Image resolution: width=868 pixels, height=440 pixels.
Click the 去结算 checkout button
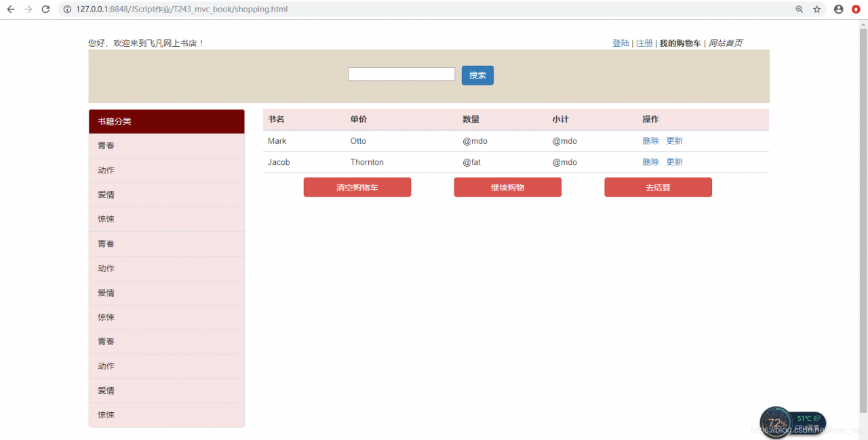coord(658,187)
